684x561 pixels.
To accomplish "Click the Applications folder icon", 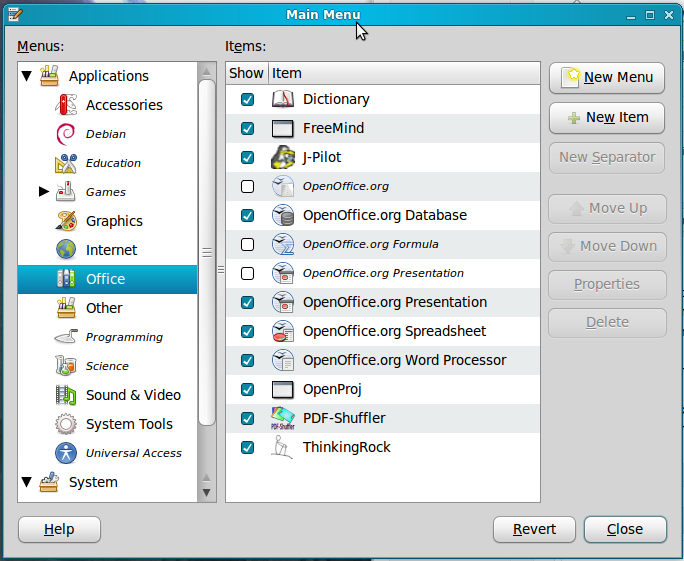I will tap(49, 76).
